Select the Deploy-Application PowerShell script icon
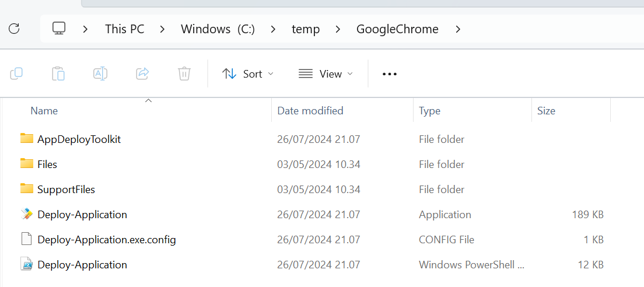The width and height of the screenshot is (644, 287). (27, 264)
